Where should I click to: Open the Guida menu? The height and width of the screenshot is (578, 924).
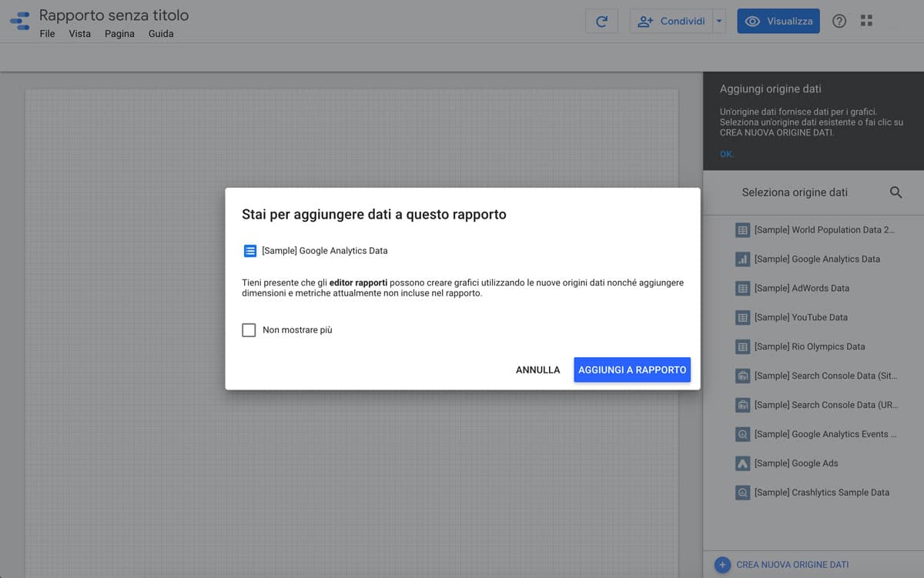click(x=161, y=34)
